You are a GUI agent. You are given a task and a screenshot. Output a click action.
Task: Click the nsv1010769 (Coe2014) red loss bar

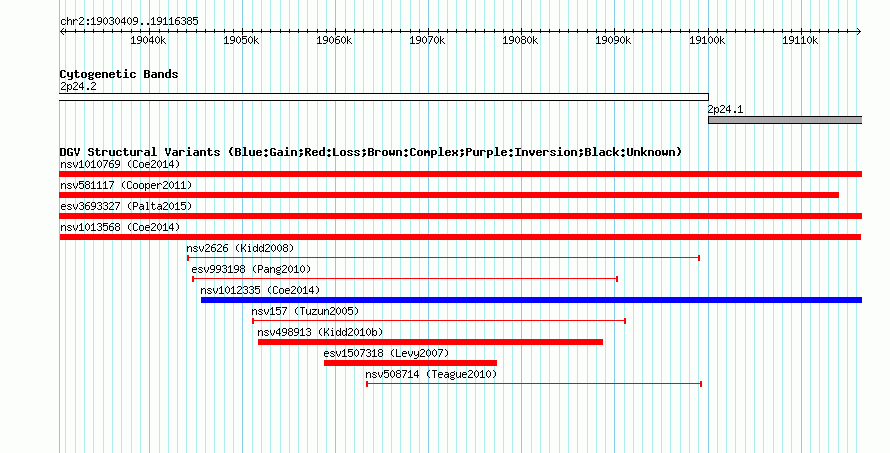pos(460,174)
